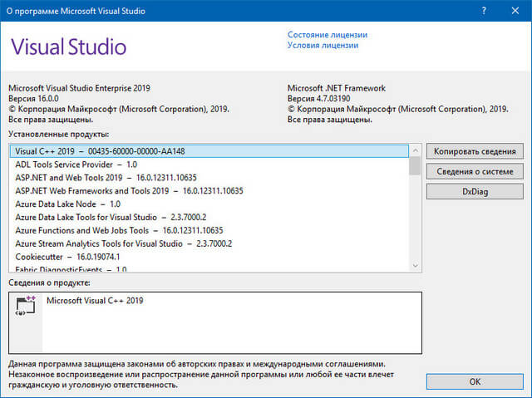532x398 pixels.
Task: Choose ASP.NET Web Frameworks and Tools 2019
Action: (129, 190)
